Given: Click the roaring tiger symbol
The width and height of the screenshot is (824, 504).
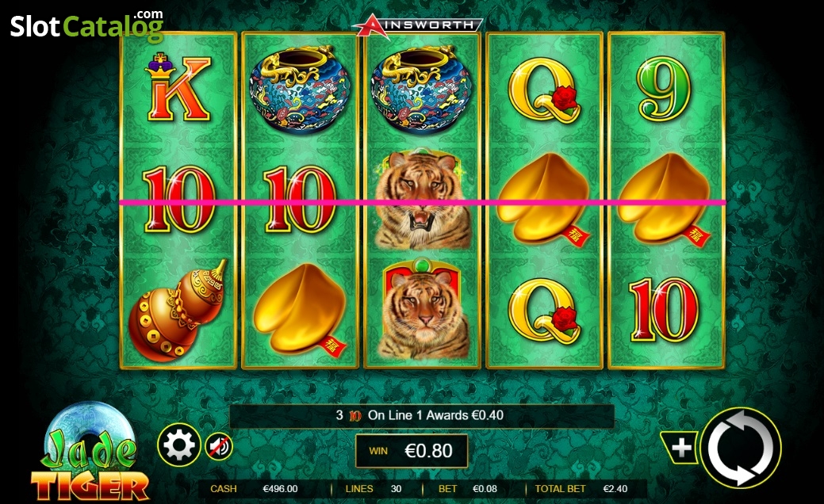Looking at the screenshot, I should point(423,200).
